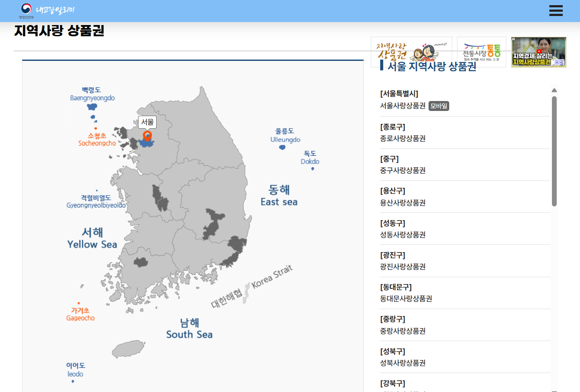Click the scroll-up arrow on the list scrollbar

554,90
